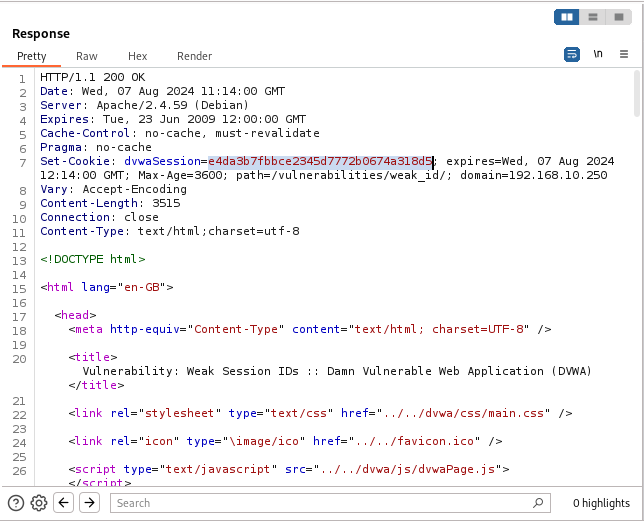
Task: Switch to combined tabbed layout view
Action: click(619, 17)
